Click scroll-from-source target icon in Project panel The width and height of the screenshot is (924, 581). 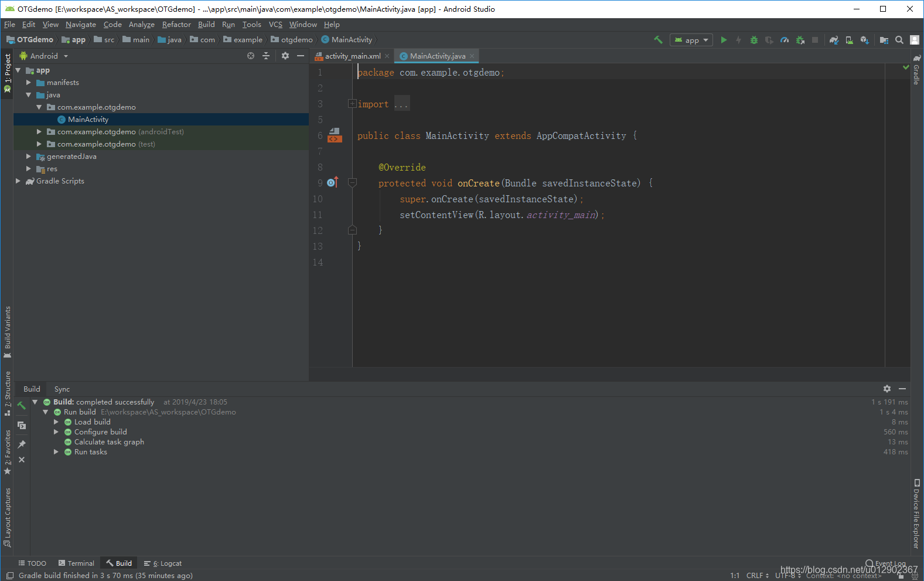click(251, 56)
